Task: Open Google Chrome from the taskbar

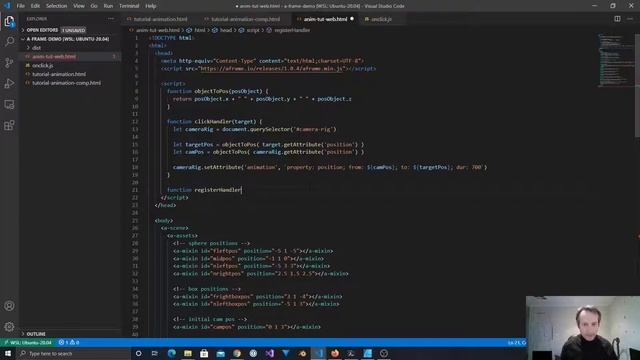Action: (x=237, y=353)
